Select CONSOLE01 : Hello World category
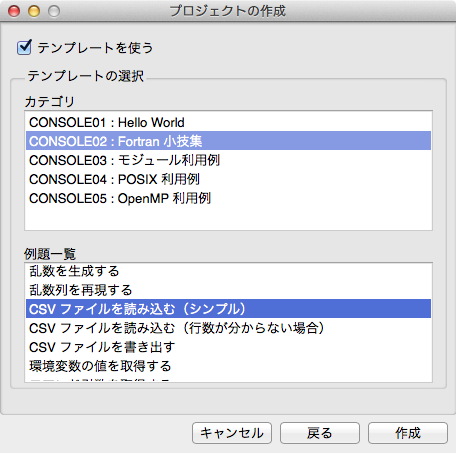The image size is (456, 453). (x=228, y=122)
